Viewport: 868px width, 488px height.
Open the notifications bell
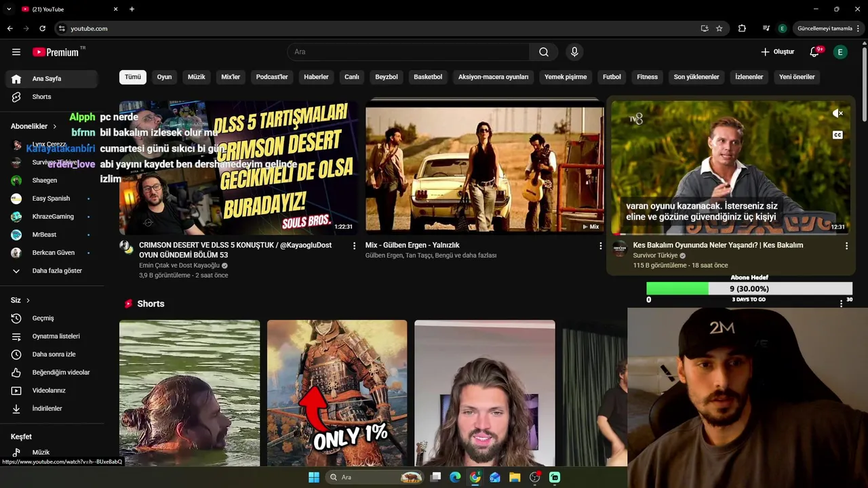(x=815, y=52)
